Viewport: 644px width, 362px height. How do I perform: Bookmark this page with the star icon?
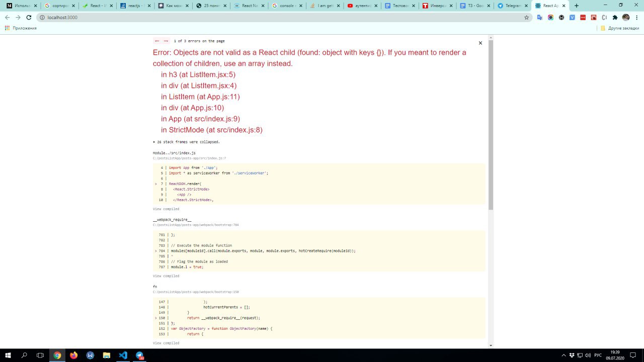[527, 17]
